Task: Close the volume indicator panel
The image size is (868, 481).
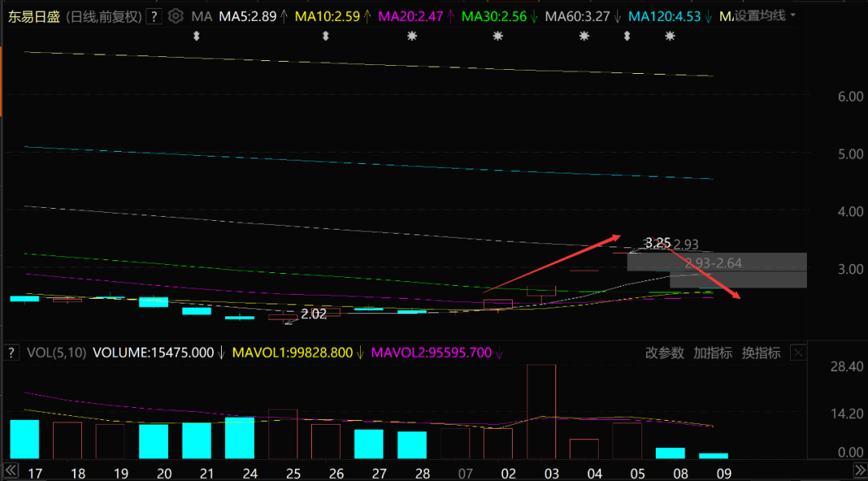Action: click(x=798, y=353)
